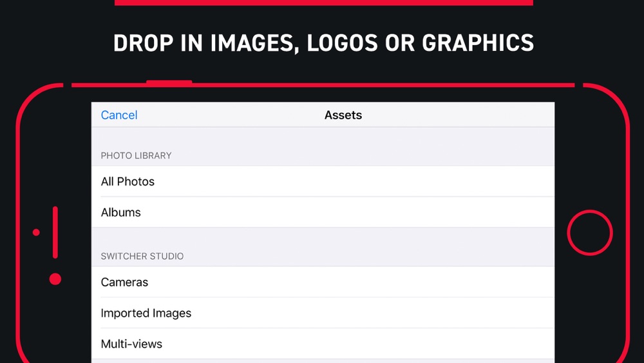This screenshot has width=644, height=363.
Task: Open the Imported Images list item
Action: [323, 313]
